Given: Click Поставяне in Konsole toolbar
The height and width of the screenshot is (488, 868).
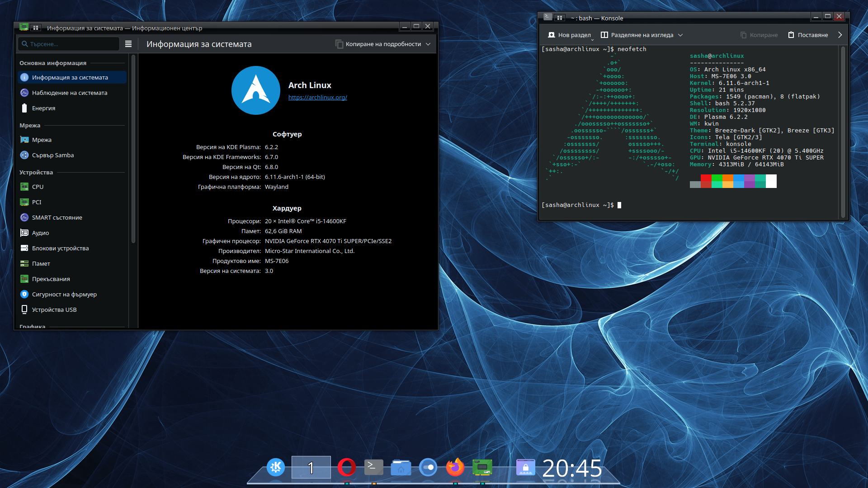Looking at the screenshot, I should (x=808, y=35).
